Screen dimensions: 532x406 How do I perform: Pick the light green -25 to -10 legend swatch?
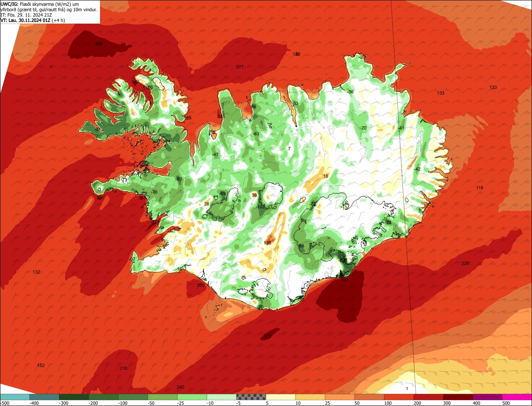point(192,397)
